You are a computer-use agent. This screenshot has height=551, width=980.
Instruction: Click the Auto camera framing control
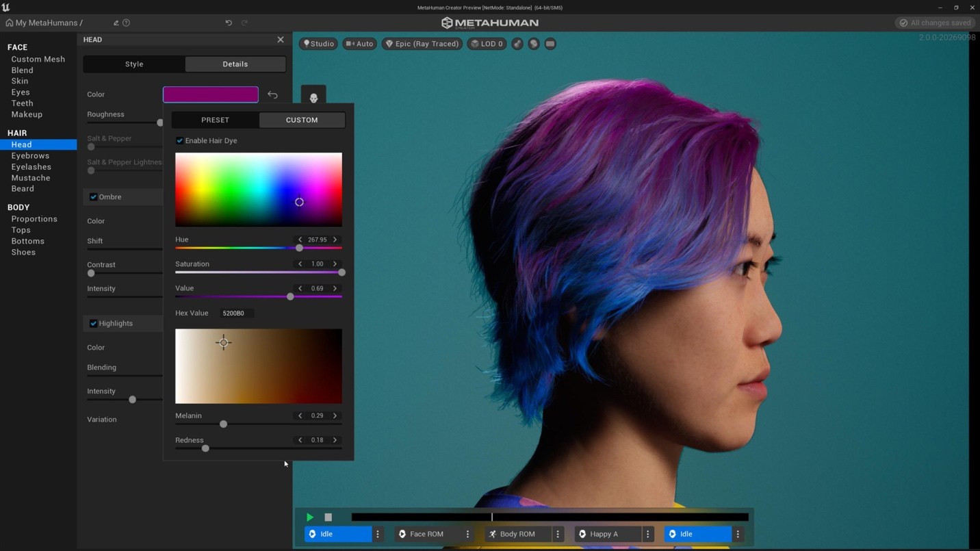(359, 44)
